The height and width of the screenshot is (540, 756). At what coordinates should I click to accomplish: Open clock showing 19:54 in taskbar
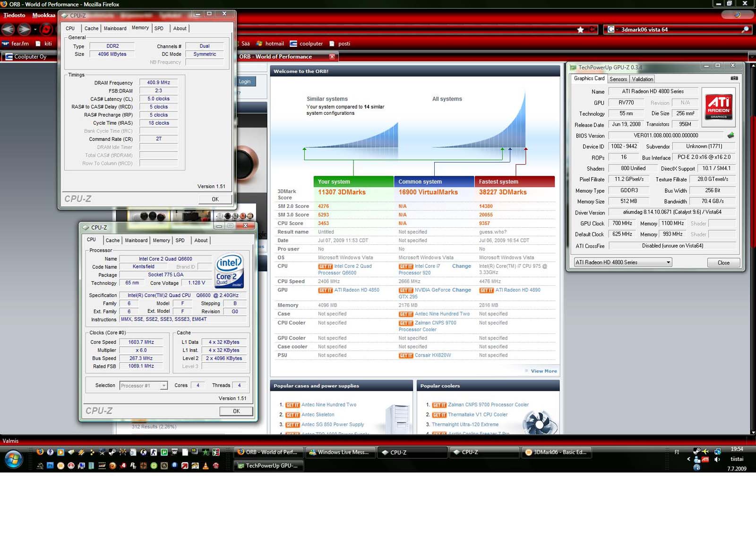(x=737, y=449)
